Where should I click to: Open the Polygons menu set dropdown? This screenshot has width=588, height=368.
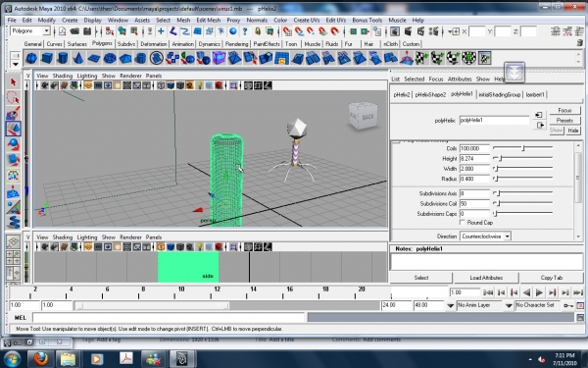click(x=46, y=31)
